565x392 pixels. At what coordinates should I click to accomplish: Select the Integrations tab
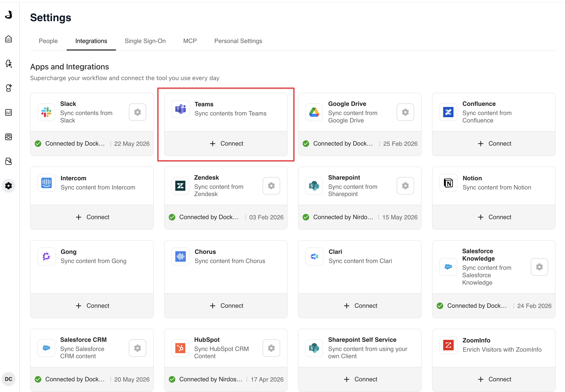coord(91,41)
